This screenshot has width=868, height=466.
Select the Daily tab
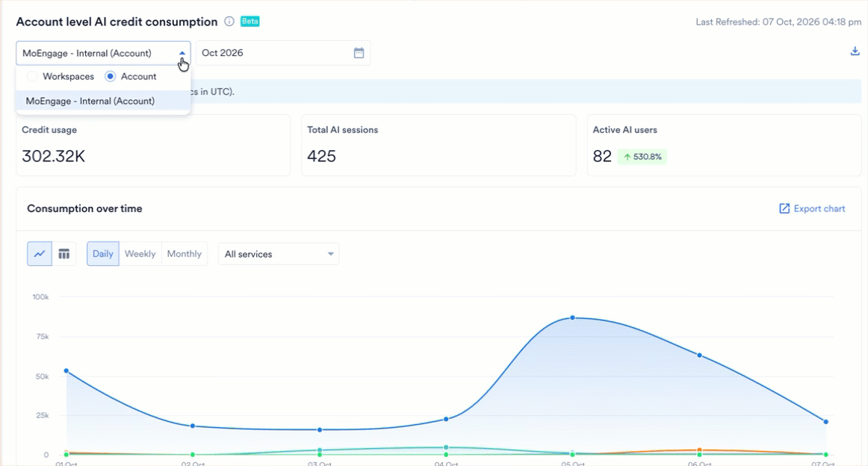103,254
